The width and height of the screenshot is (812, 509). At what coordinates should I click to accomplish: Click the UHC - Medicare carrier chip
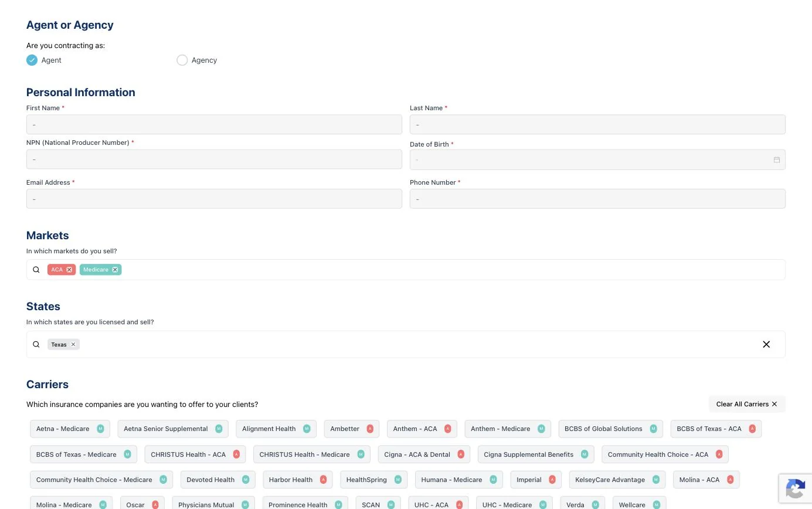pos(514,504)
